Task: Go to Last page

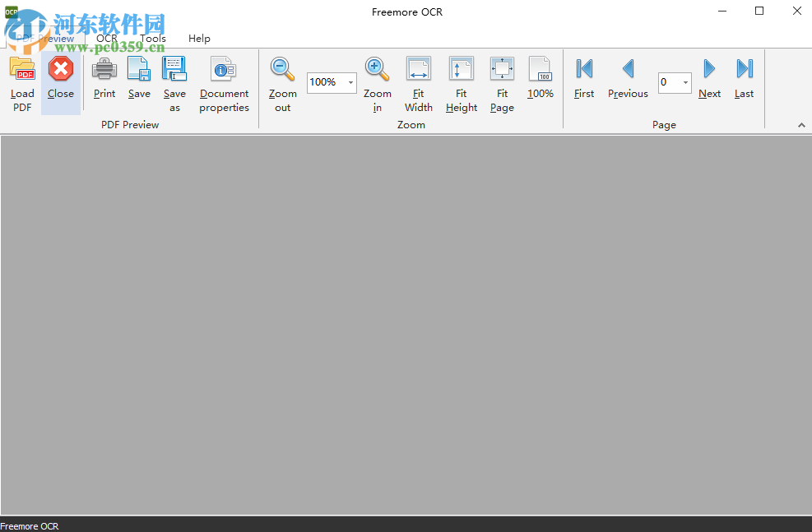Action: 745,77
